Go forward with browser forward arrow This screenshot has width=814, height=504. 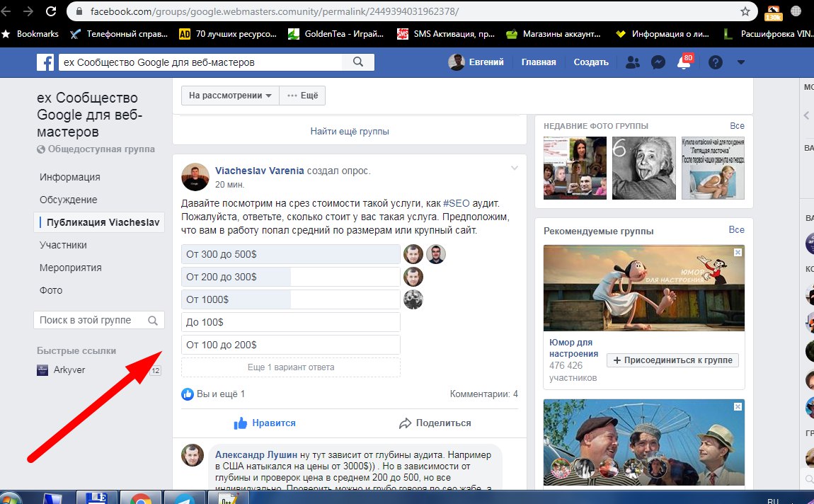coord(28,11)
